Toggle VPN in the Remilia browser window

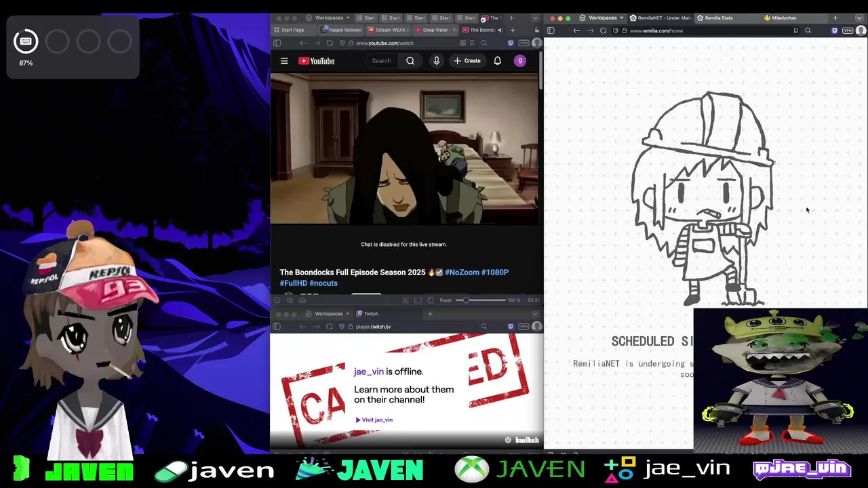coord(848,30)
